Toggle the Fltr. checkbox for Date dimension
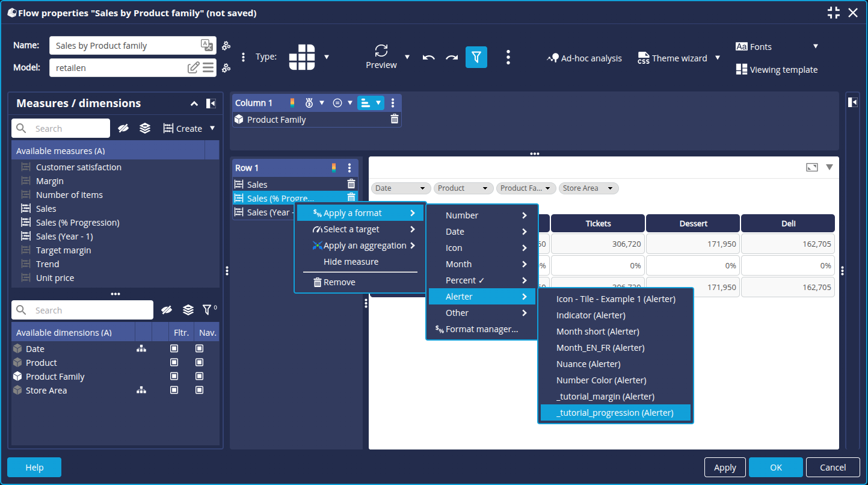 (174, 349)
